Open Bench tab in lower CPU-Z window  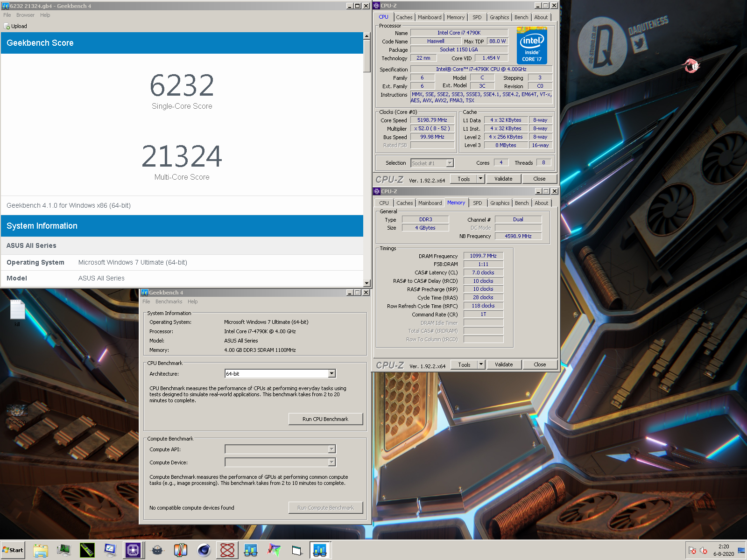point(521,203)
